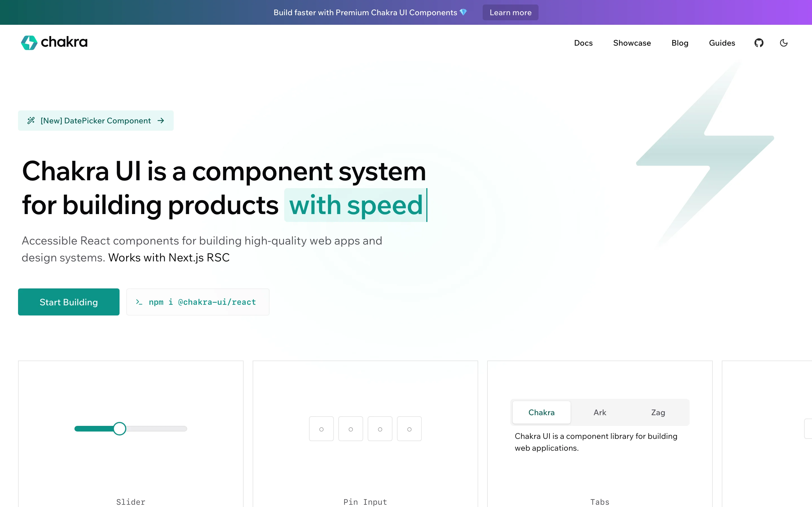Click the Start Building button
812x507 pixels.
(x=69, y=302)
